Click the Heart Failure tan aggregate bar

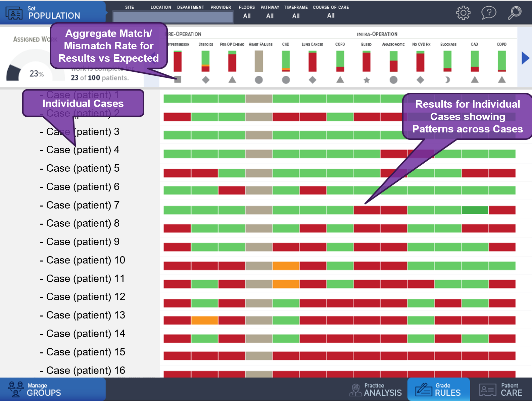(259, 61)
